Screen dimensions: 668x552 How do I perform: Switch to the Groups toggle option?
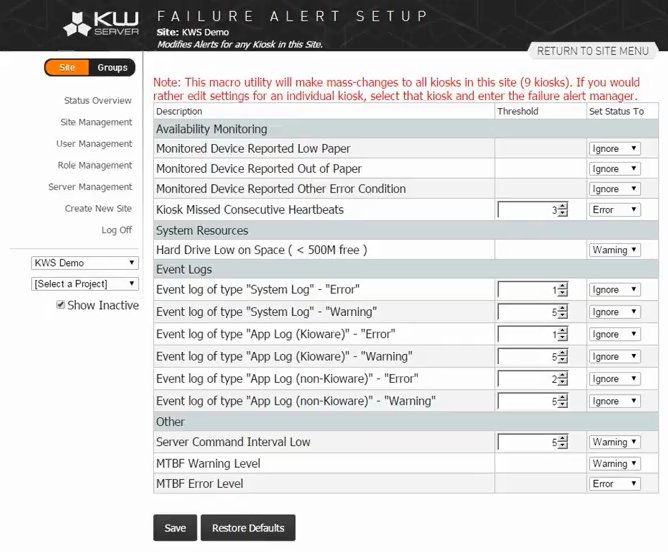pyautogui.click(x=112, y=67)
